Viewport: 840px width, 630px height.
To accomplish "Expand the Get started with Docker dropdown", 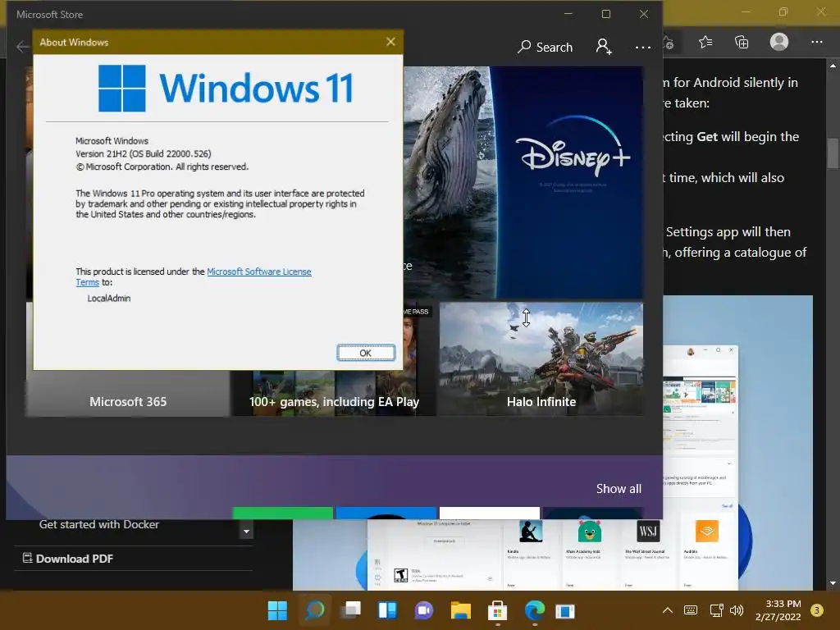I will coord(246,532).
